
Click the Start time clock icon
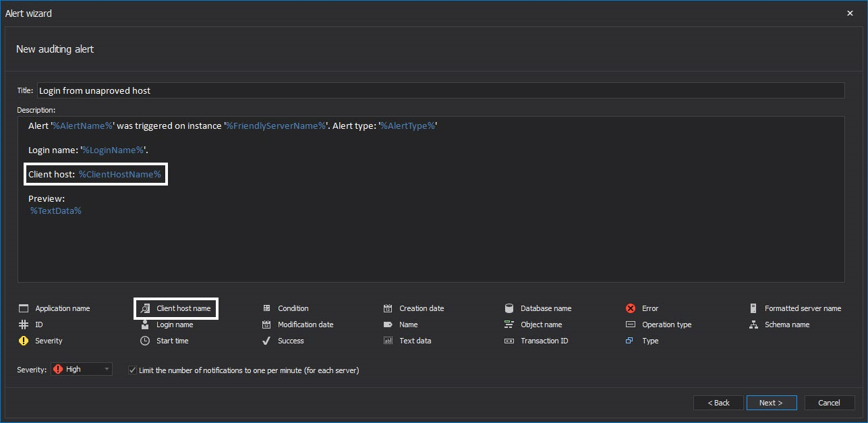pos(145,341)
